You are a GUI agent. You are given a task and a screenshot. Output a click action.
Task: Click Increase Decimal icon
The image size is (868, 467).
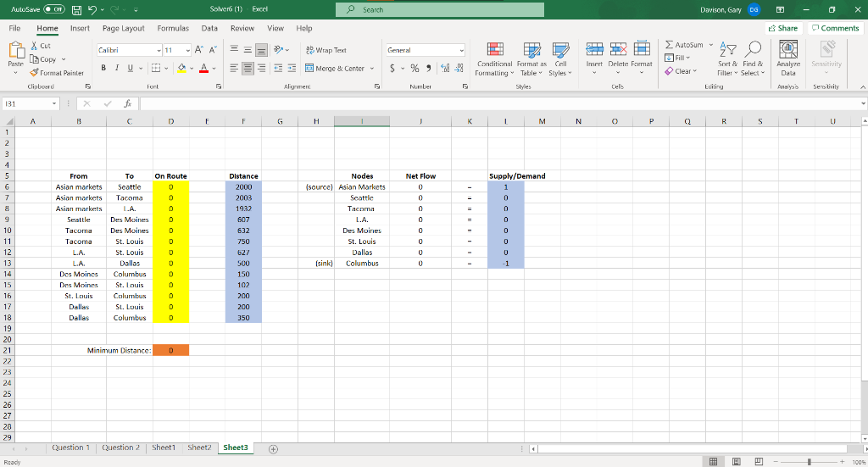445,68
